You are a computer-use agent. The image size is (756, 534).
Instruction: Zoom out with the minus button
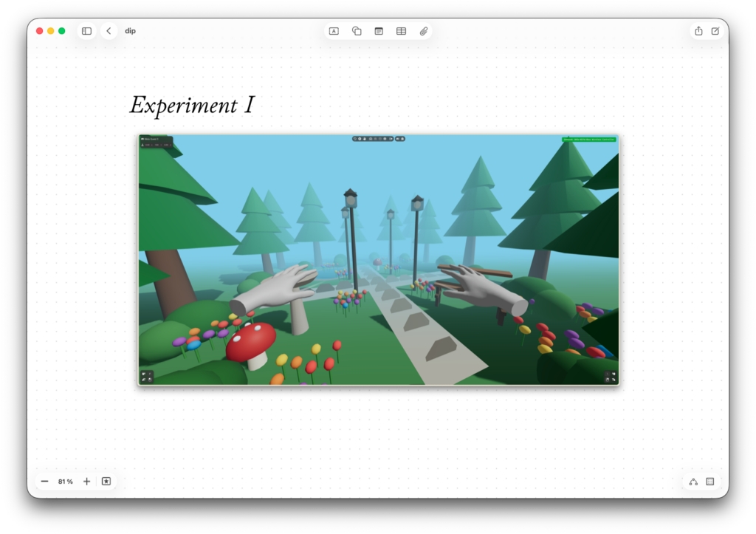(44, 482)
